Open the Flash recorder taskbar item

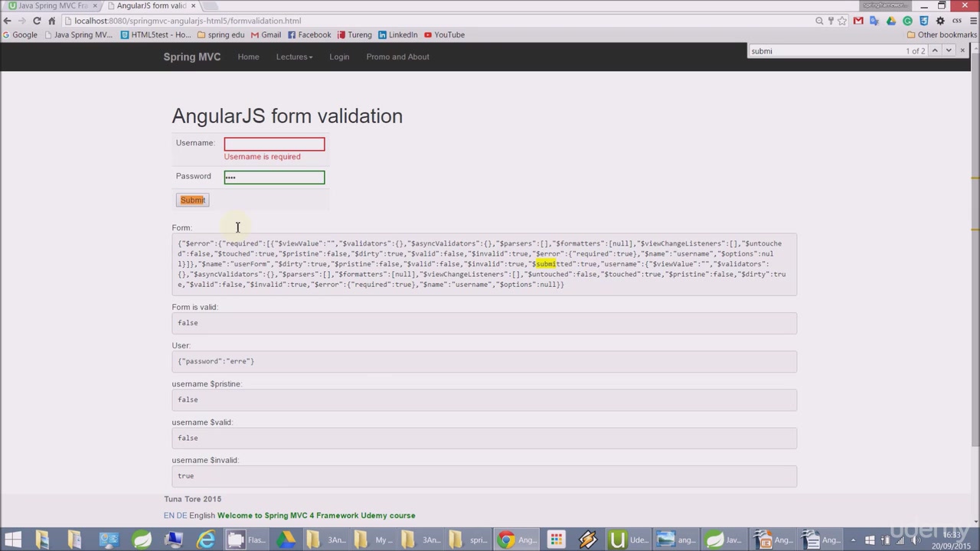pyautogui.click(x=246, y=540)
